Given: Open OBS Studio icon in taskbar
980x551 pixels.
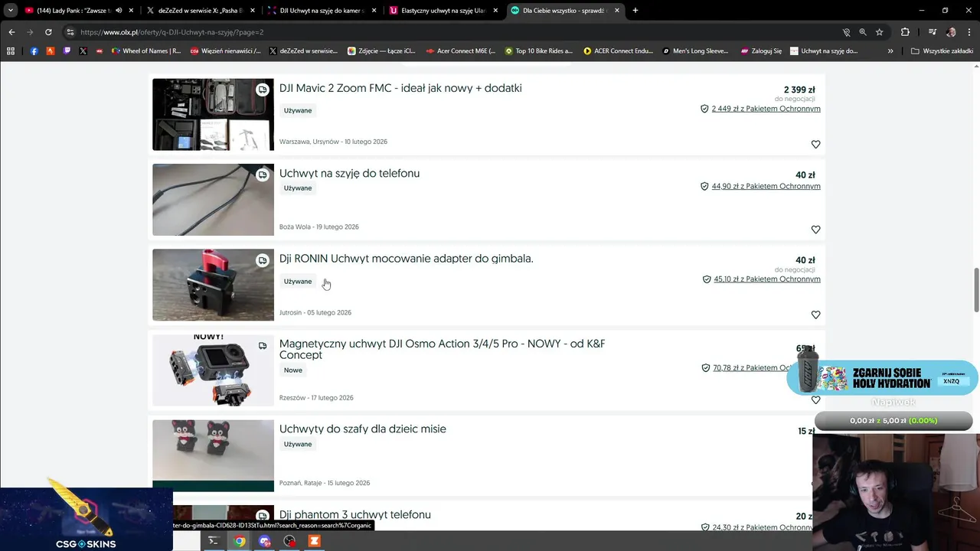Looking at the screenshot, I should pyautogui.click(x=289, y=541).
